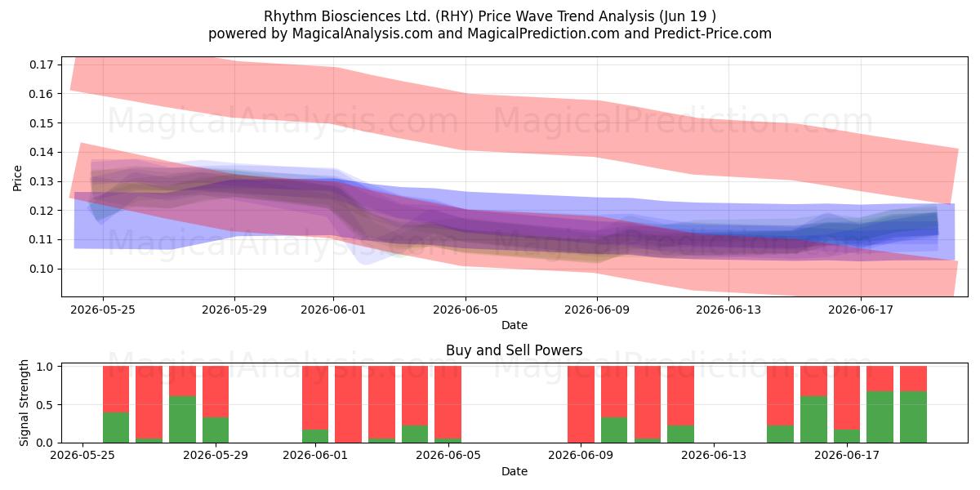Click the 0.14 price tick label
Viewport: 980px width, 490px height.
[x=42, y=152]
